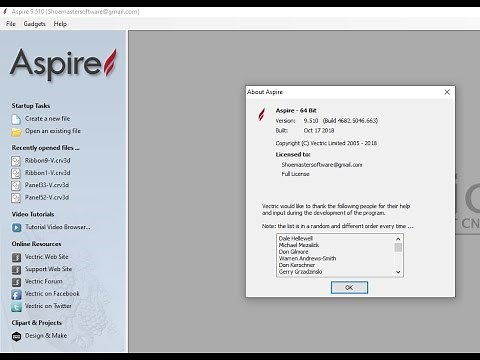Click Open an existing file link
Viewport: 480px width, 360px height.
pyautogui.click(x=53, y=131)
